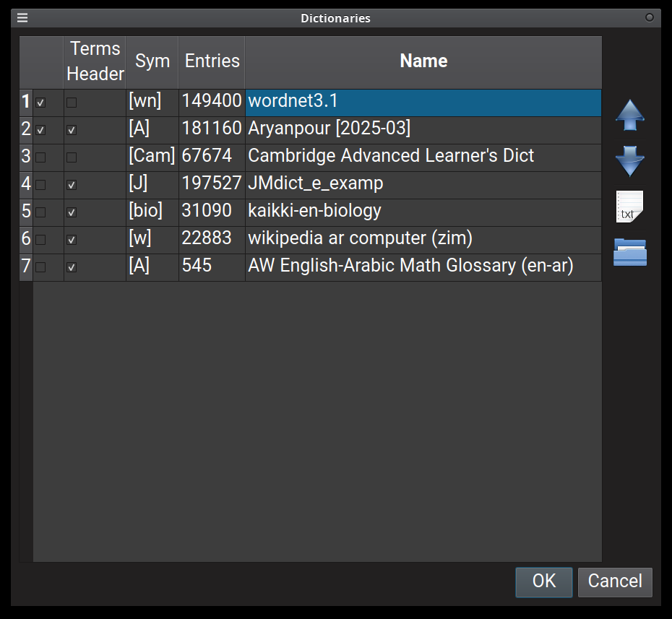
Task: Toggle Terms Header checkbox for JMdict_e_examp
Action: pos(72,185)
